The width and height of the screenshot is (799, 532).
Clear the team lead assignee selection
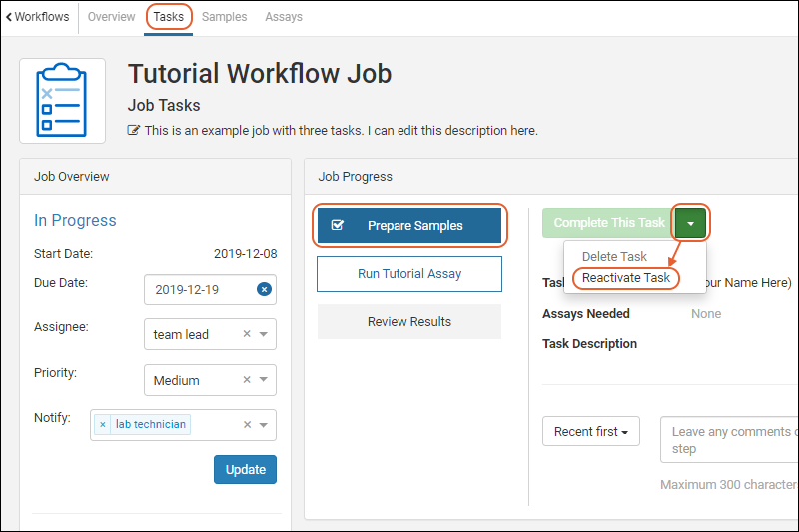coord(247,335)
